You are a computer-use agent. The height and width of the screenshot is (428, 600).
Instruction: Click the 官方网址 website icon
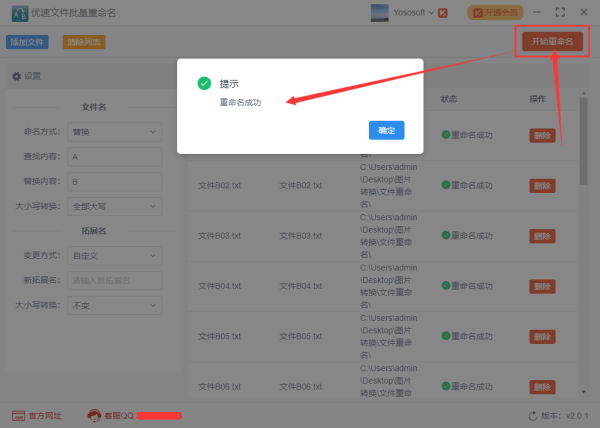point(18,416)
